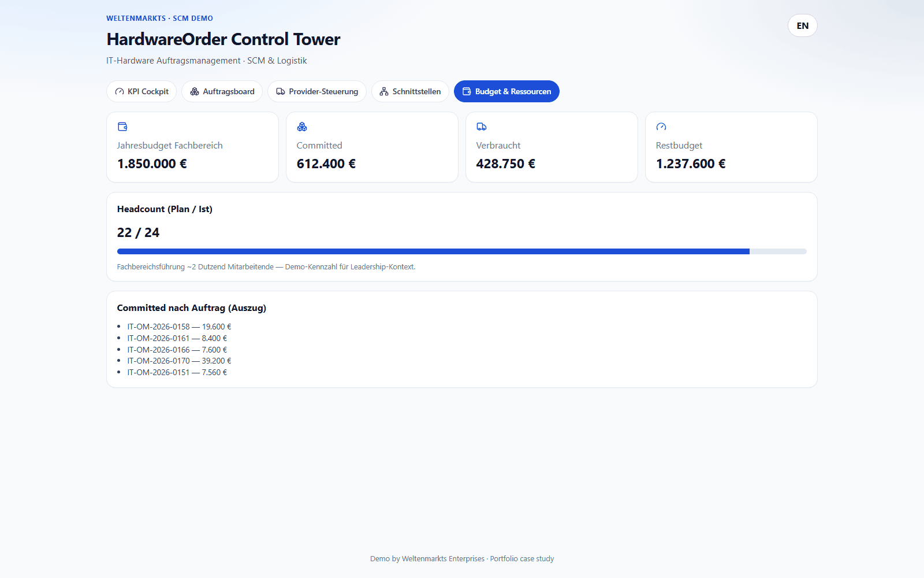Switch language with the EN button
This screenshot has height=578, width=924.
(x=803, y=25)
